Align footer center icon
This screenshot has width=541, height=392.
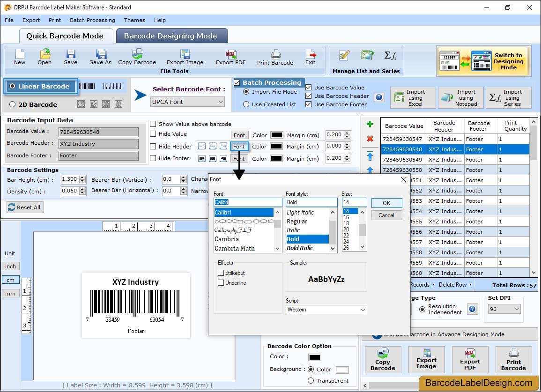(213, 158)
